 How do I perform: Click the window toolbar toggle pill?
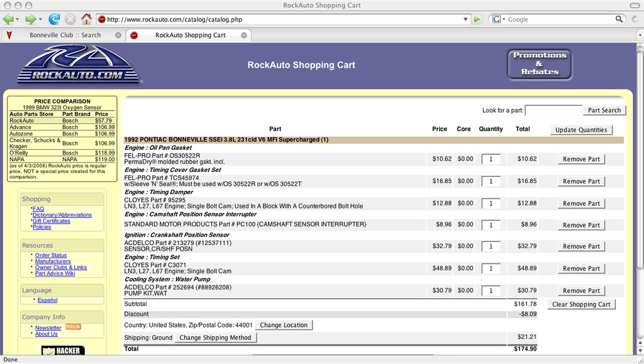point(635,5)
